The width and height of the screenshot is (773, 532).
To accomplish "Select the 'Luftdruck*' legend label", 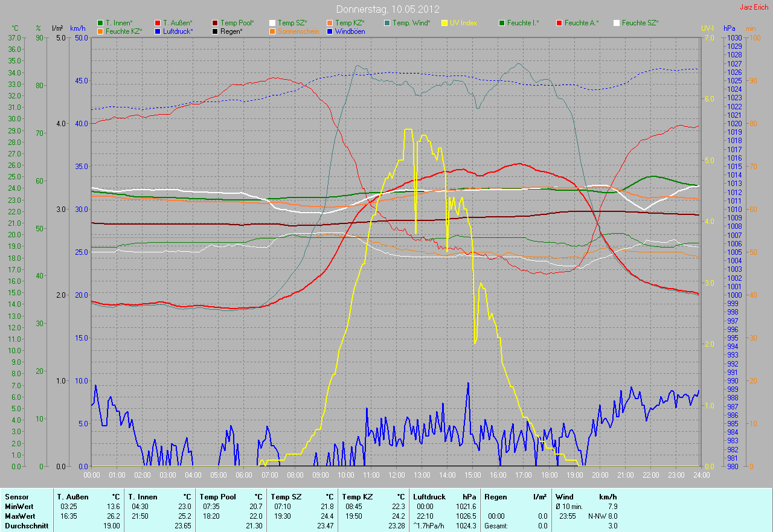I will point(178,31).
